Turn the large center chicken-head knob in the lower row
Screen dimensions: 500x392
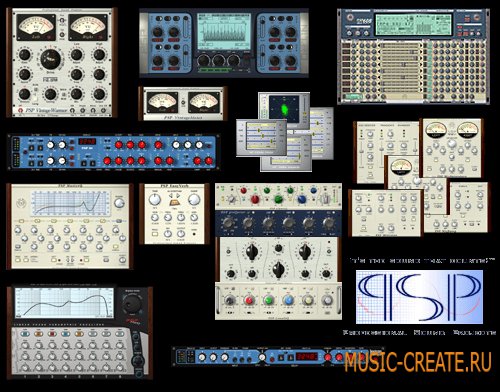point(279,269)
